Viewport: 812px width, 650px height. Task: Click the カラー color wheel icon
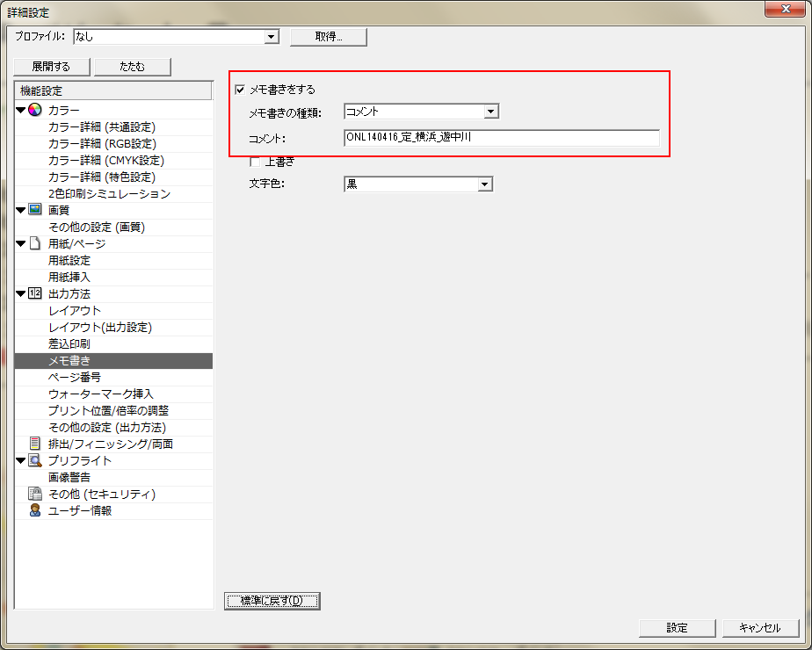(35, 110)
